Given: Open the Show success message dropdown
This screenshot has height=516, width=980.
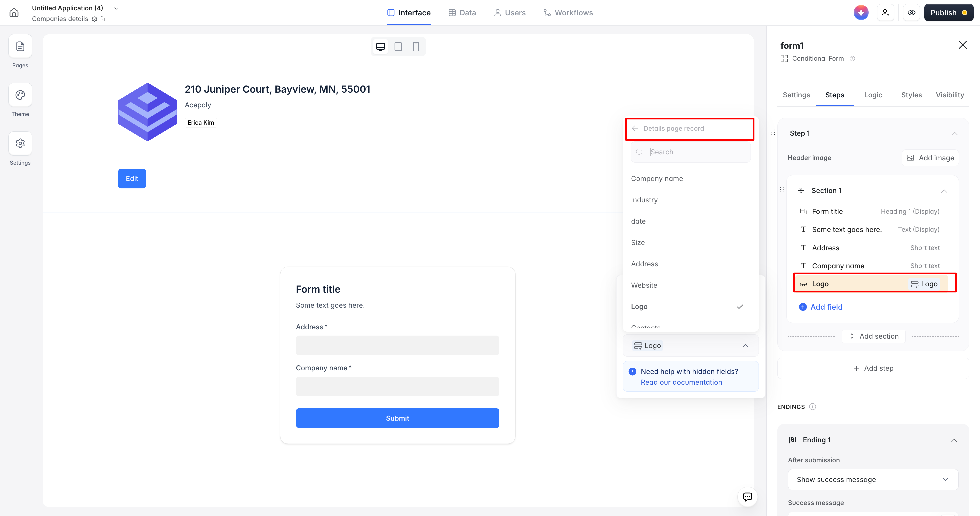Looking at the screenshot, I should (x=873, y=479).
